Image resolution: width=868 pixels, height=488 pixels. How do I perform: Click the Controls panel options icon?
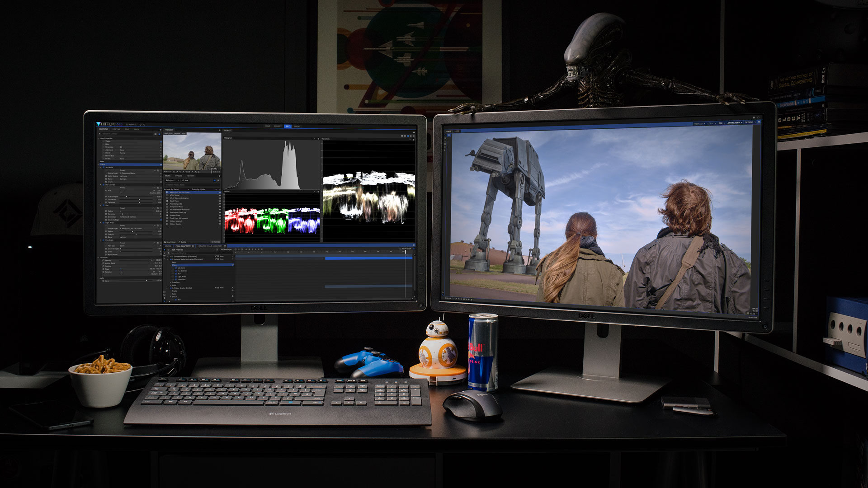click(160, 130)
